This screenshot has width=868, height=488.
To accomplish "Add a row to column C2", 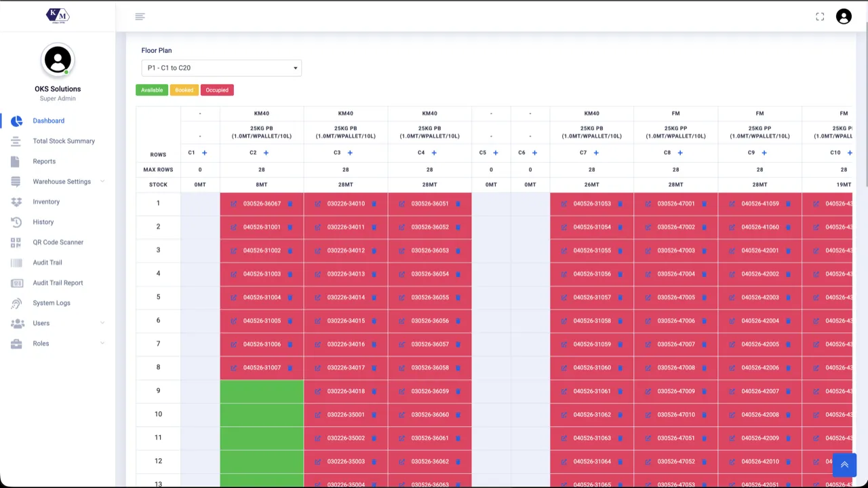I will tap(266, 153).
